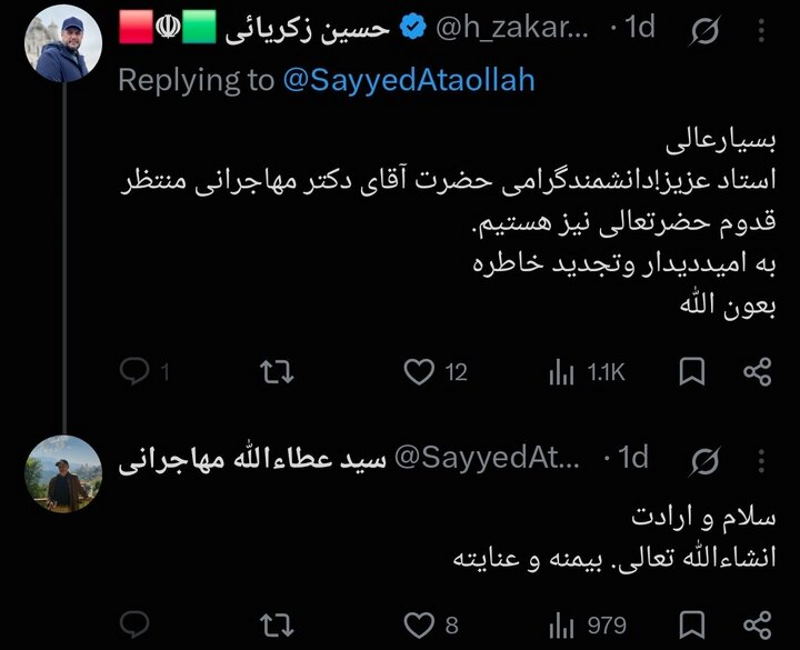Open more options menu on first tweet

[x=761, y=30]
